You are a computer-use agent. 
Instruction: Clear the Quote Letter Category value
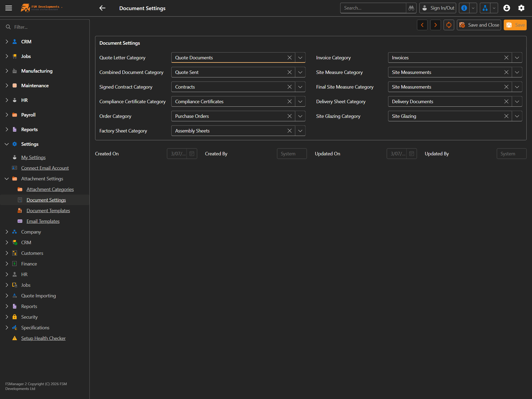289,58
